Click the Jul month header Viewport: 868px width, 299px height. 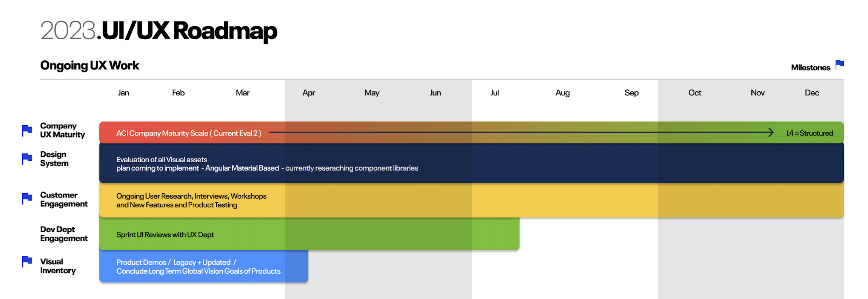494,93
